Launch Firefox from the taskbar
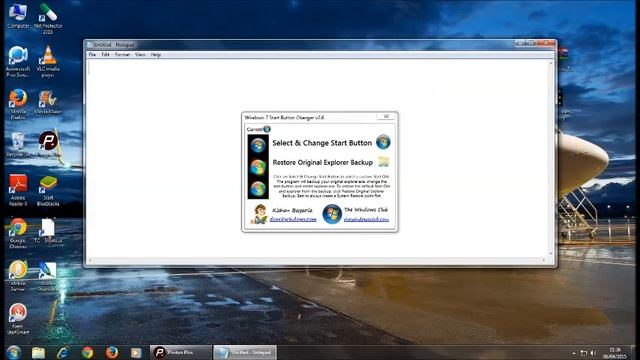 (x=112, y=352)
